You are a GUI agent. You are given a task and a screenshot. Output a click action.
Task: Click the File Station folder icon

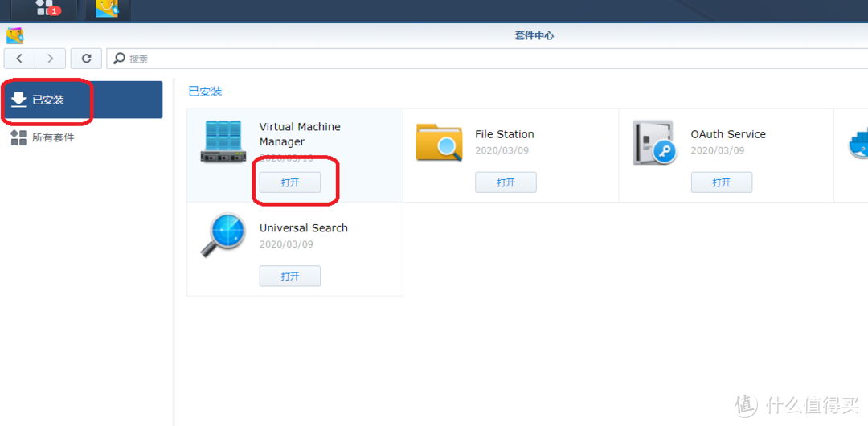click(439, 142)
